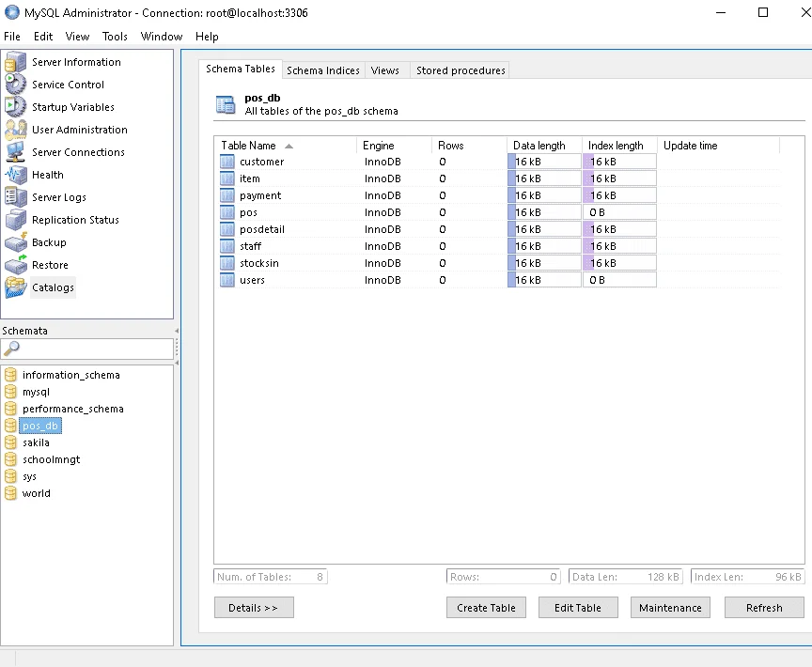Select the pos table row name
The image size is (812, 667).
point(248,212)
